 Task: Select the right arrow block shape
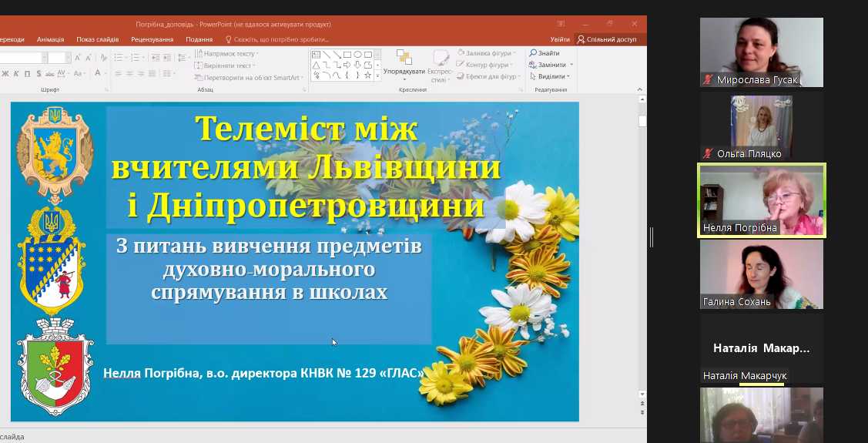347,65
